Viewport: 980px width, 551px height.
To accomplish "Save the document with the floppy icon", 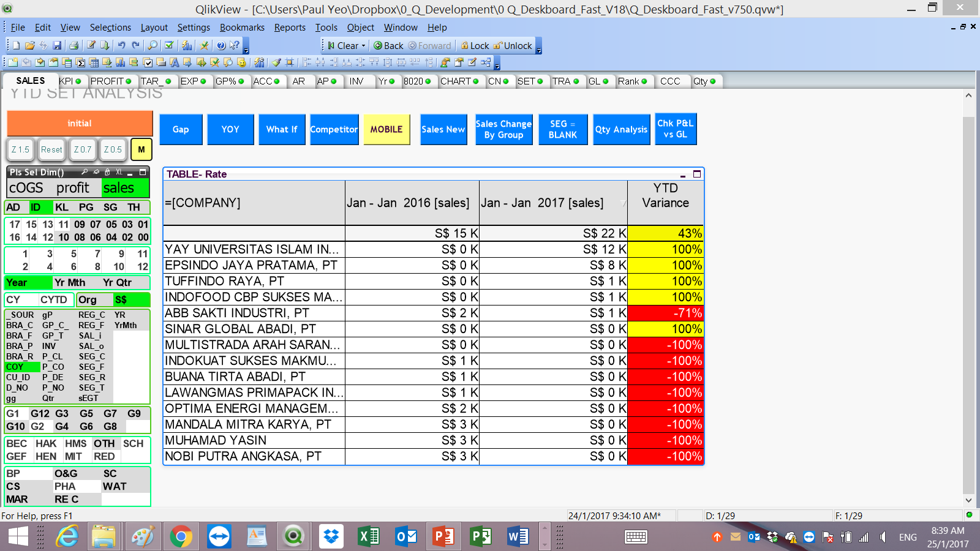I will point(57,45).
